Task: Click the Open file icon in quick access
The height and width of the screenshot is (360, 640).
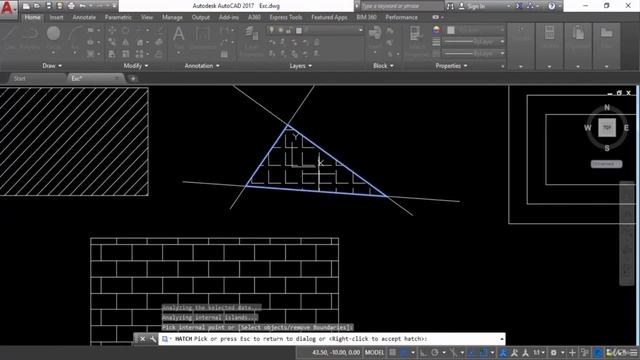Action: pos(37,6)
